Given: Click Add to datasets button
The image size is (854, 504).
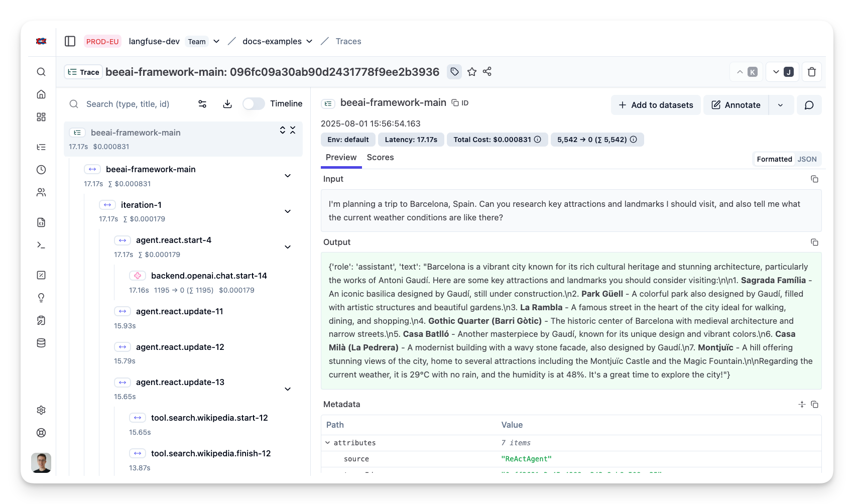Looking at the screenshot, I should point(656,105).
